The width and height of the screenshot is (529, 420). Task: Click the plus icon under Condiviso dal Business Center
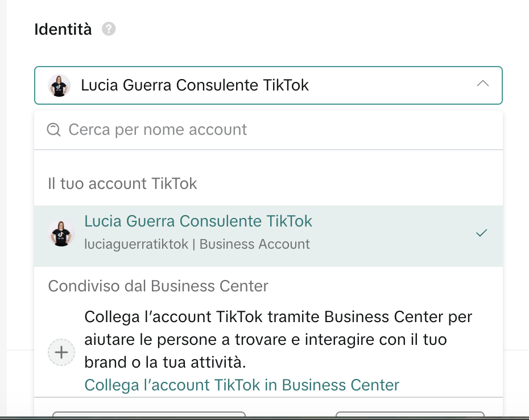[x=61, y=352]
